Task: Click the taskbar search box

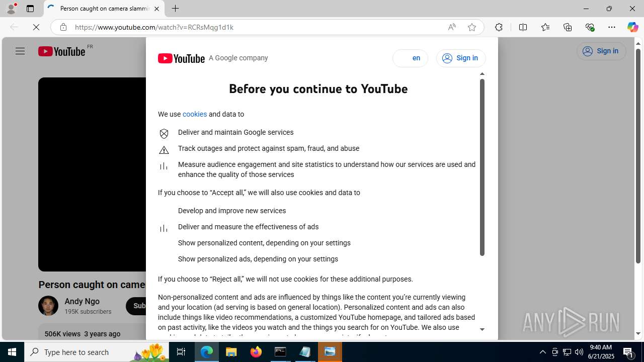Action: (x=97, y=352)
